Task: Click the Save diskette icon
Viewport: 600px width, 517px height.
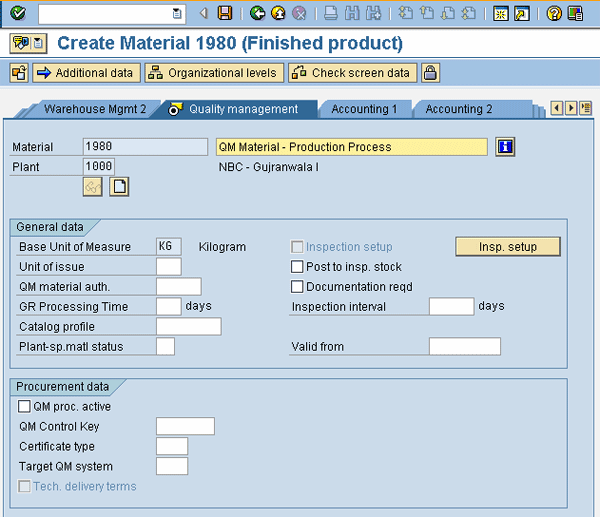Action: pos(225,13)
